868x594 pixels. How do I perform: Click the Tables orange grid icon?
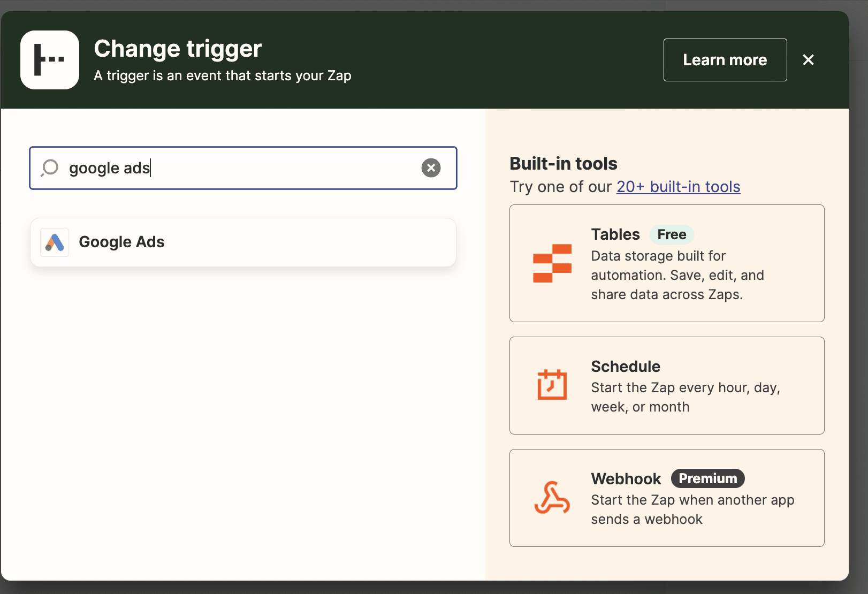click(552, 263)
